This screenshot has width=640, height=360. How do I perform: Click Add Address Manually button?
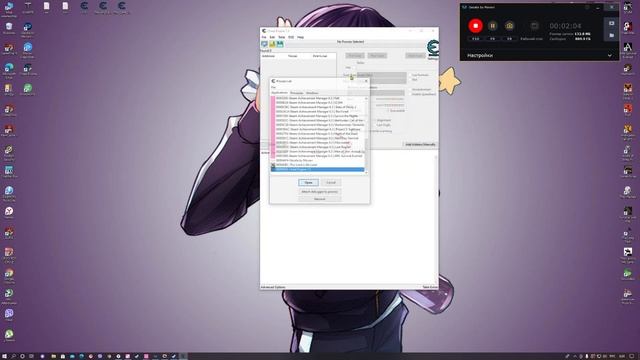tap(420, 144)
